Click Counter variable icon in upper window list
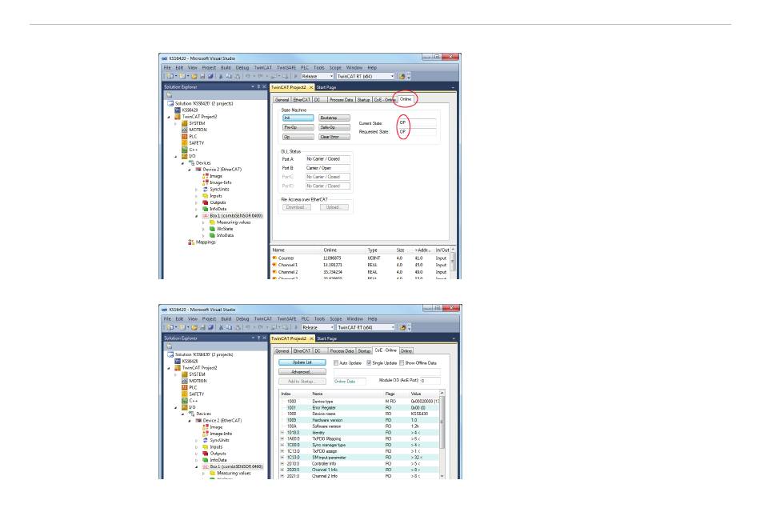 click(x=275, y=258)
